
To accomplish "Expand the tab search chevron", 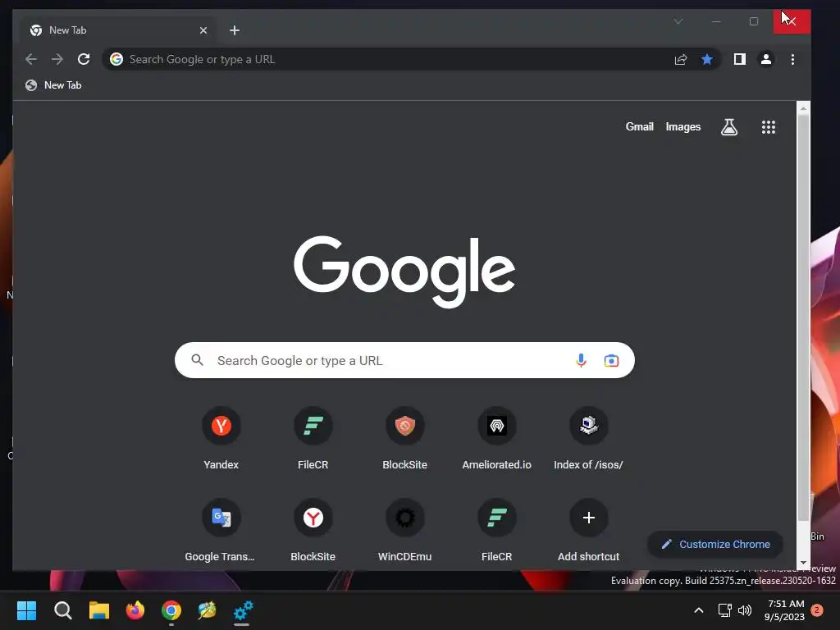I will pos(678,21).
